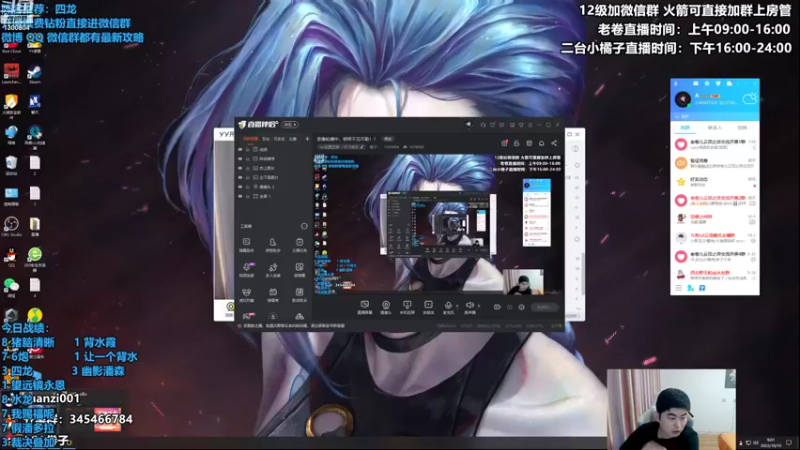
Task: Click QQ profile avatar
Action: pyautogui.click(x=683, y=99)
